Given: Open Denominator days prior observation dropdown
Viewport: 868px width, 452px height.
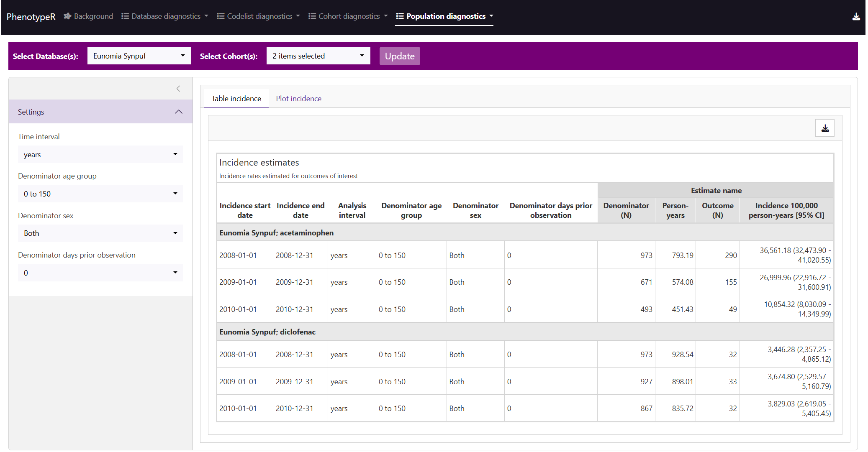Looking at the screenshot, I should point(100,273).
